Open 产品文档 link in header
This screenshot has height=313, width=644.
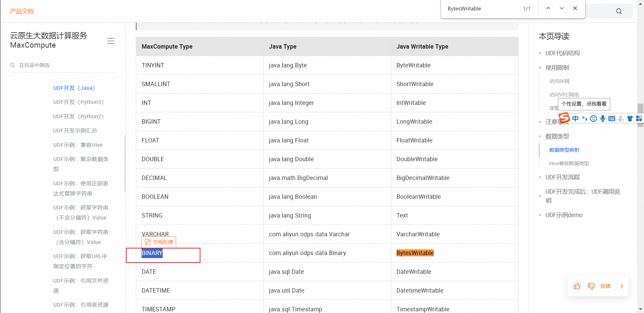coord(22,11)
